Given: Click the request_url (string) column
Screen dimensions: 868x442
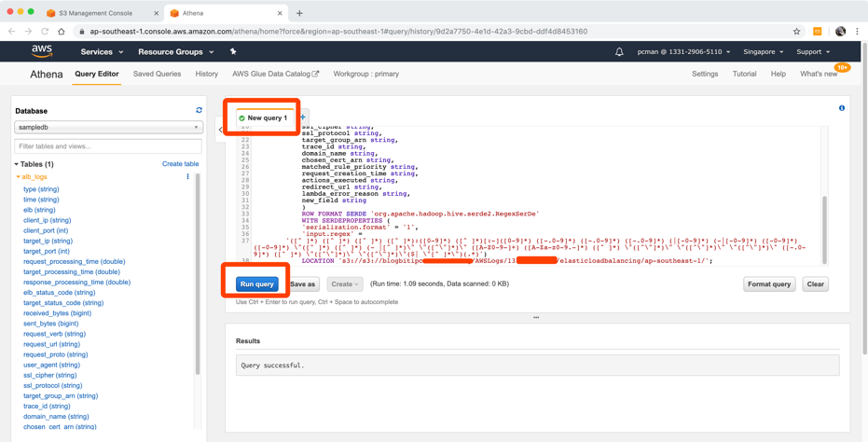Looking at the screenshot, I should 51,344.
